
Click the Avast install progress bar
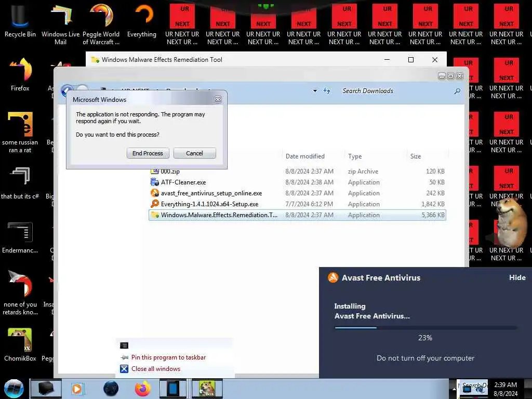tap(425, 328)
